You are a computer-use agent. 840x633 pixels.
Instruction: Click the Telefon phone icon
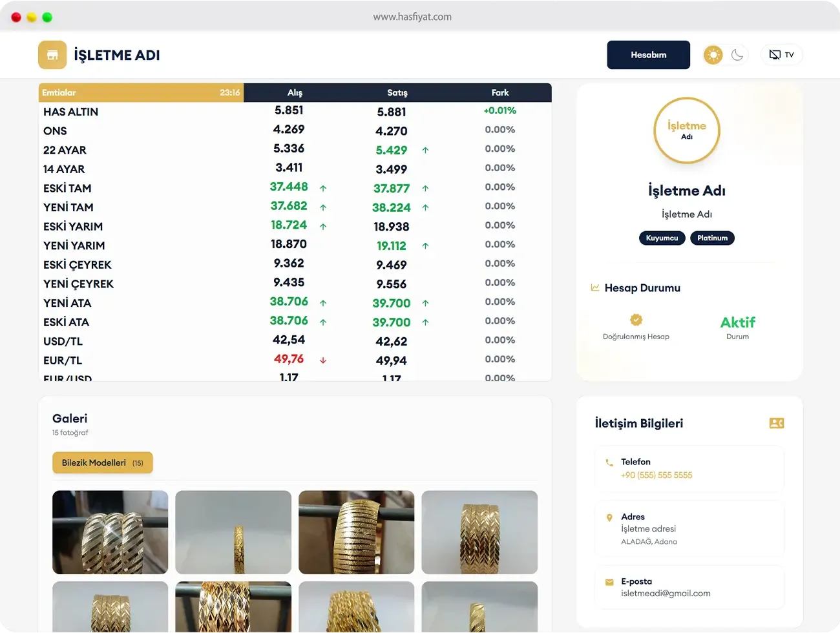click(609, 462)
